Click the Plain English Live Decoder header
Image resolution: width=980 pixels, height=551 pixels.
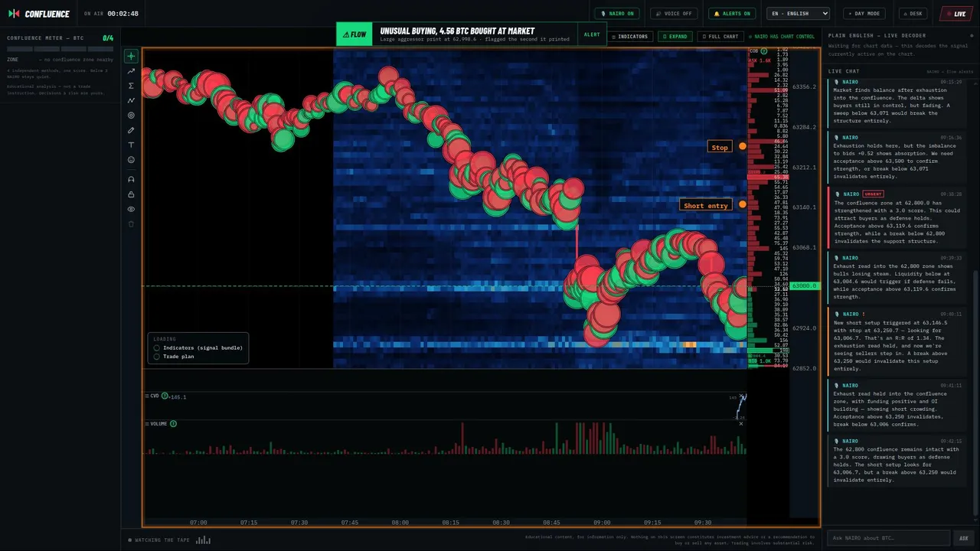[877, 36]
